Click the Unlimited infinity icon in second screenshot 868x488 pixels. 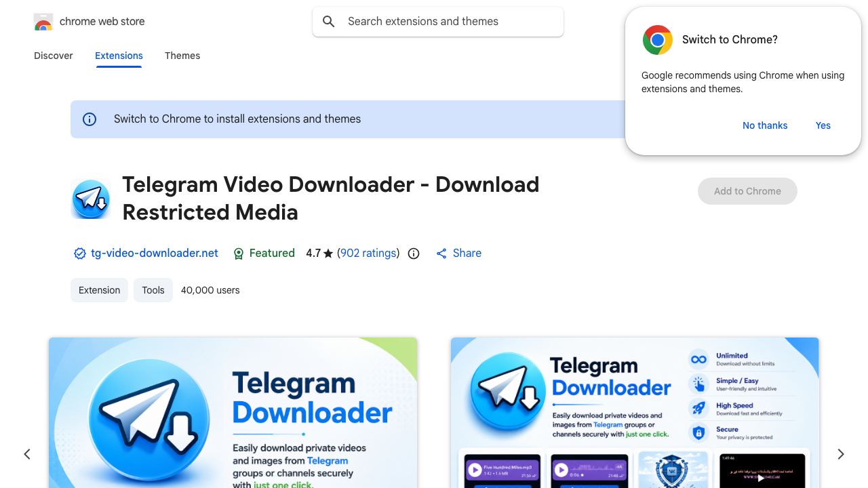pyautogui.click(x=698, y=359)
